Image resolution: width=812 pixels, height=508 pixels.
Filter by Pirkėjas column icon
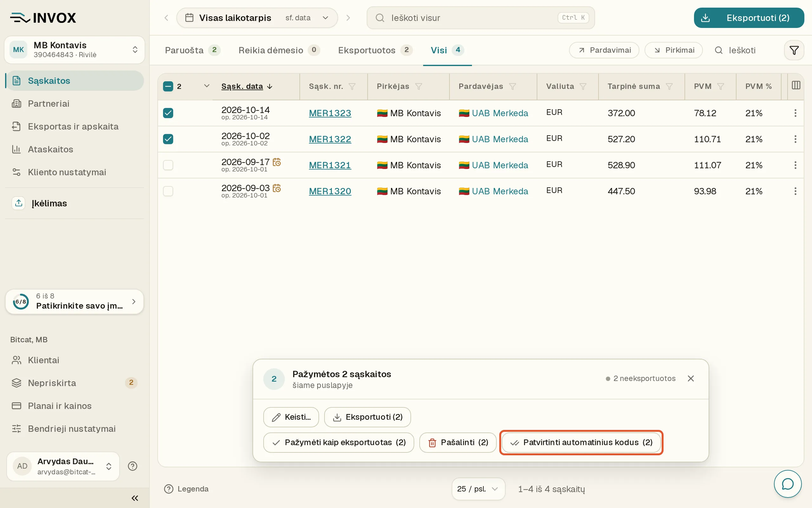click(418, 87)
